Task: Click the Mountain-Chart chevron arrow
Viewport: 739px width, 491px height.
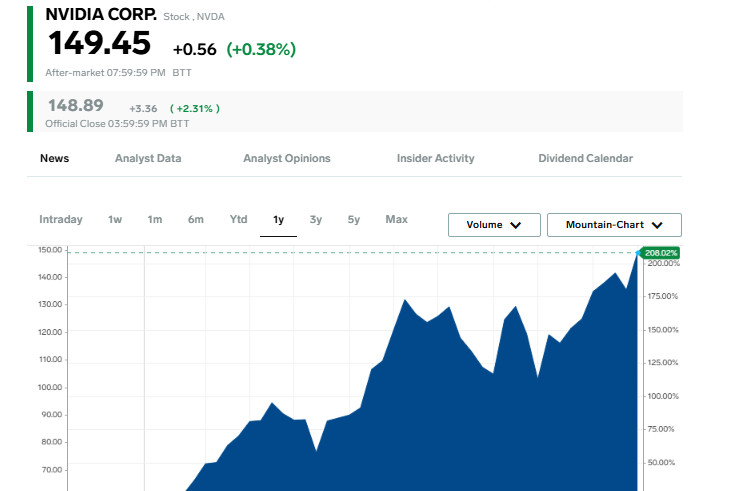Action: [x=657, y=225]
